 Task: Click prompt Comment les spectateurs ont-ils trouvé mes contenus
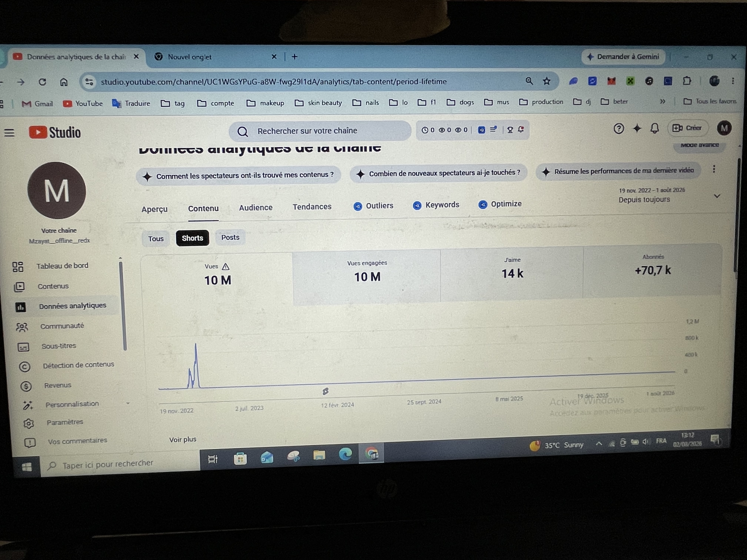(238, 176)
